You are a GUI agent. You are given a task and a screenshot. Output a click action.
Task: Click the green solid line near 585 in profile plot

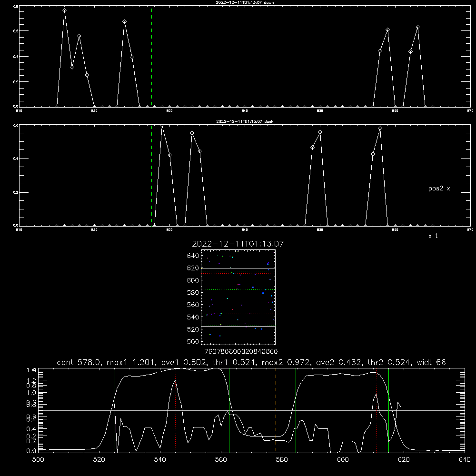pos(296,410)
